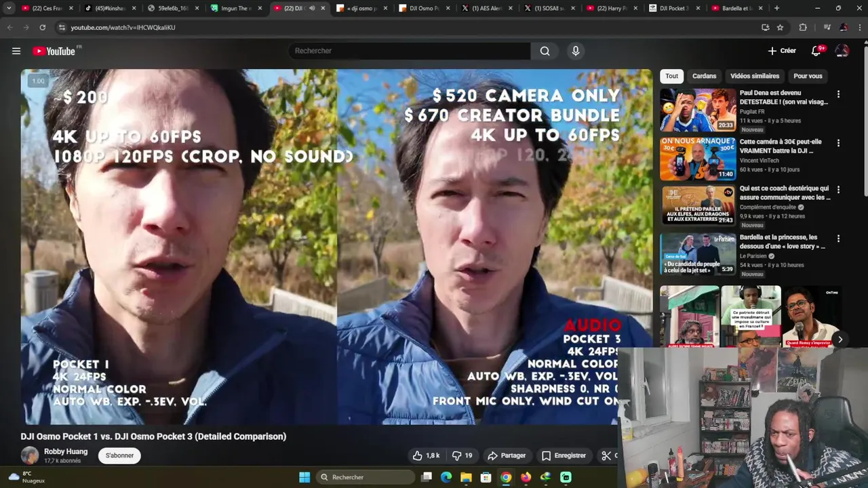The image size is (868, 488).
Task: Open the Complément d'enquête video thumbnail
Action: [x=698, y=205]
